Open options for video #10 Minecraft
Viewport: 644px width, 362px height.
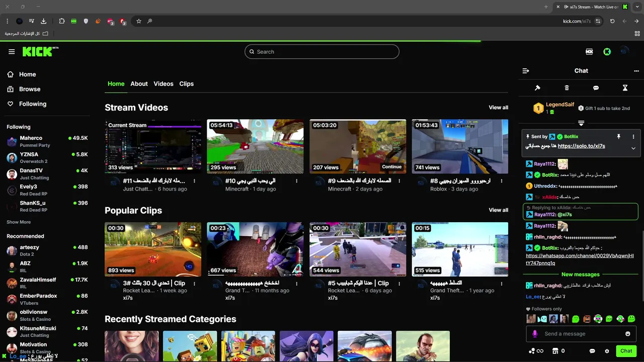coord(296,181)
